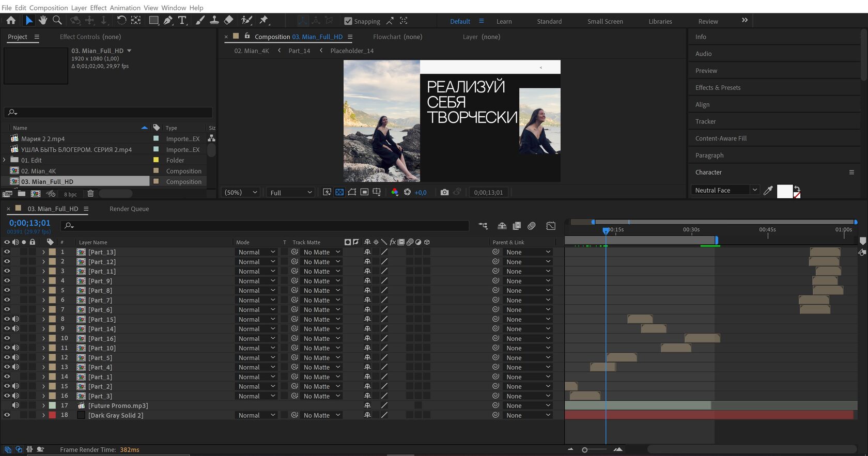
Task: Open the Composition menu
Action: click(x=48, y=8)
